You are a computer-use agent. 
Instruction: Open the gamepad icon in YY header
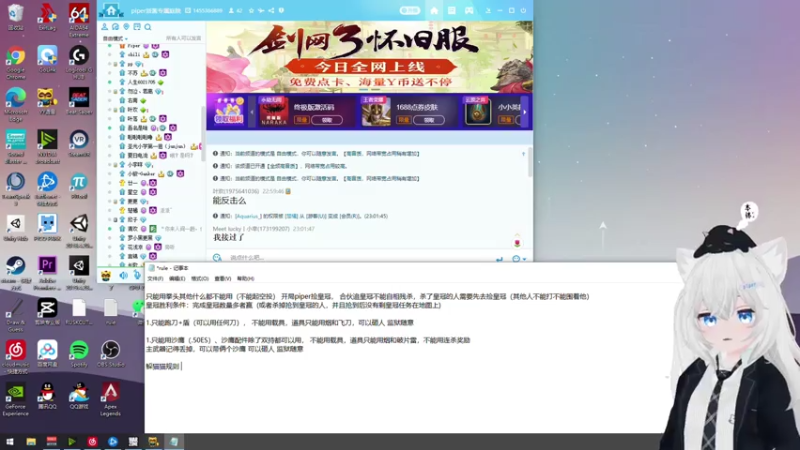click(x=469, y=10)
